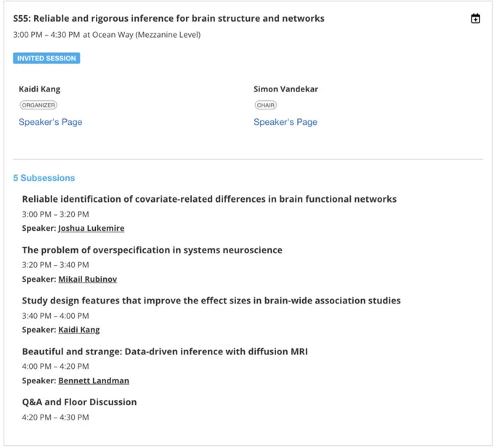The image size is (494, 448).
Task: Add session to calendar icon
Action: click(x=475, y=18)
